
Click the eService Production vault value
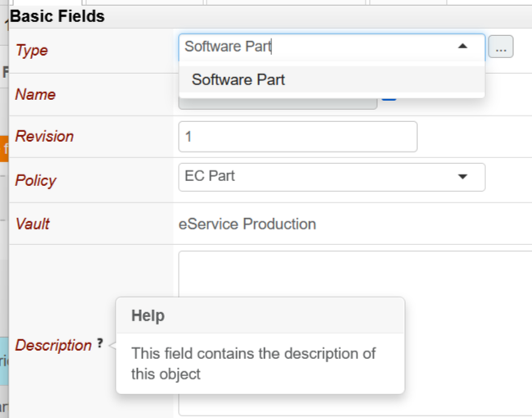point(247,224)
